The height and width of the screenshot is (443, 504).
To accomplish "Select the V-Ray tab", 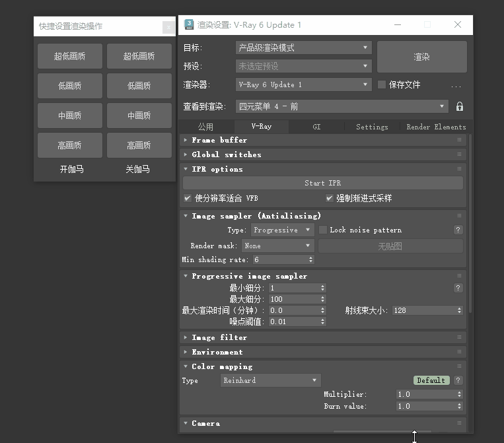I will (x=262, y=127).
